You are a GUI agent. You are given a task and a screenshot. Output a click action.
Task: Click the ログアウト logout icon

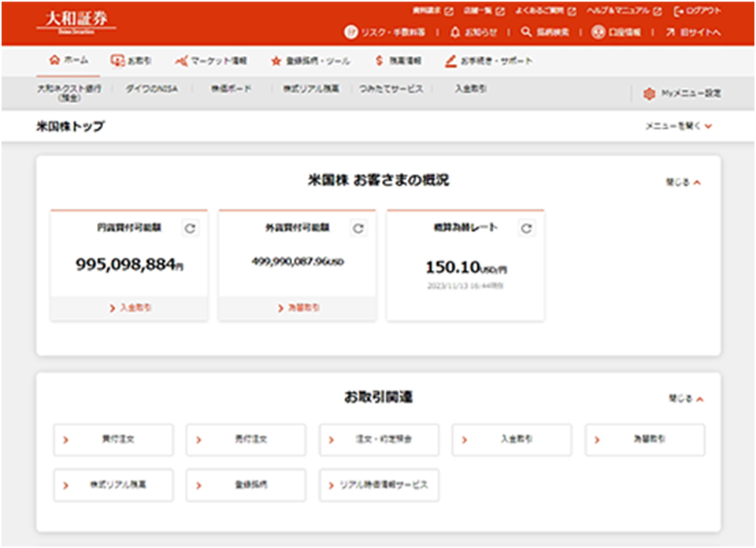coord(680,11)
